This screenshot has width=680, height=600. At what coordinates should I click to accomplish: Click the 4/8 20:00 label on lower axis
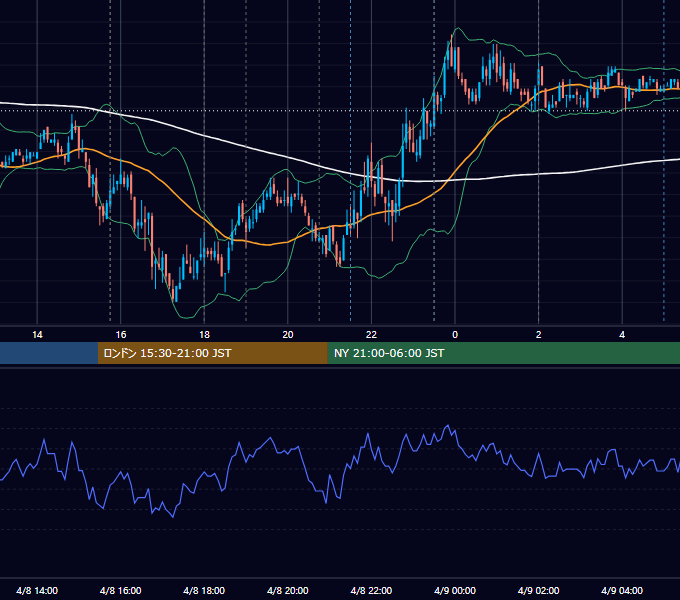pyautogui.click(x=288, y=590)
